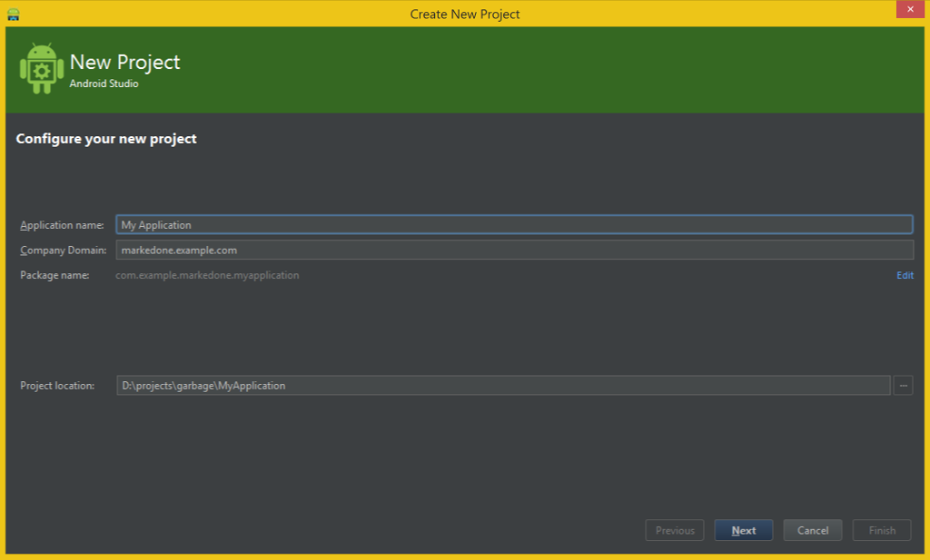Click the Android robot logo in header
Image resolution: width=930 pixels, height=560 pixels.
click(x=42, y=69)
